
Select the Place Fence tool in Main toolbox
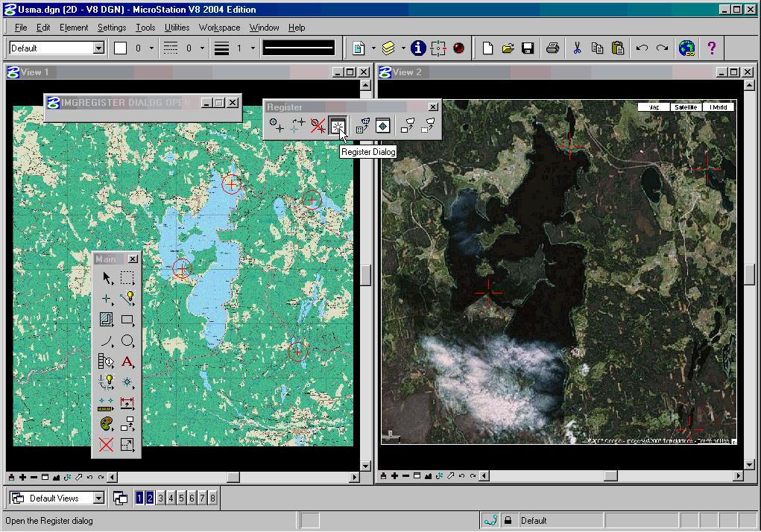[x=127, y=278]
